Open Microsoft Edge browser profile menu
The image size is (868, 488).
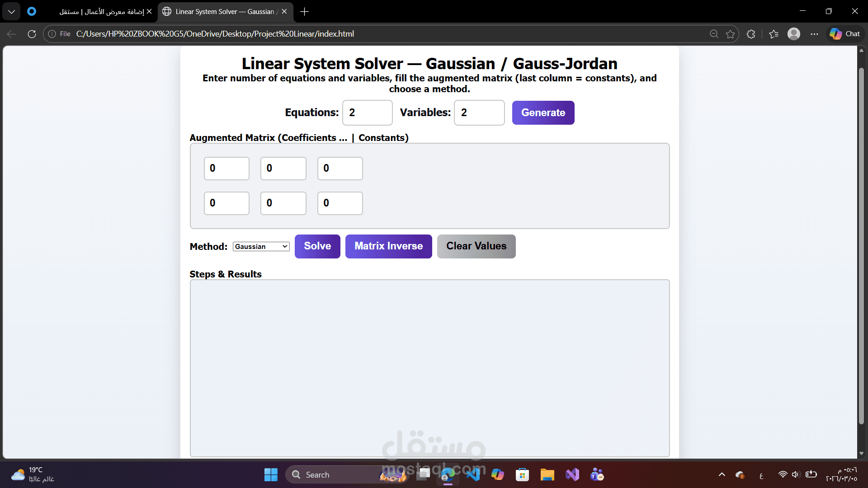point(794,34)
